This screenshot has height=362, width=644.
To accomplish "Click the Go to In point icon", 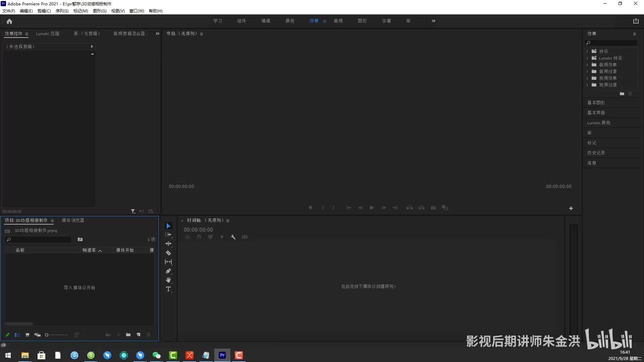I will (349, 208).
